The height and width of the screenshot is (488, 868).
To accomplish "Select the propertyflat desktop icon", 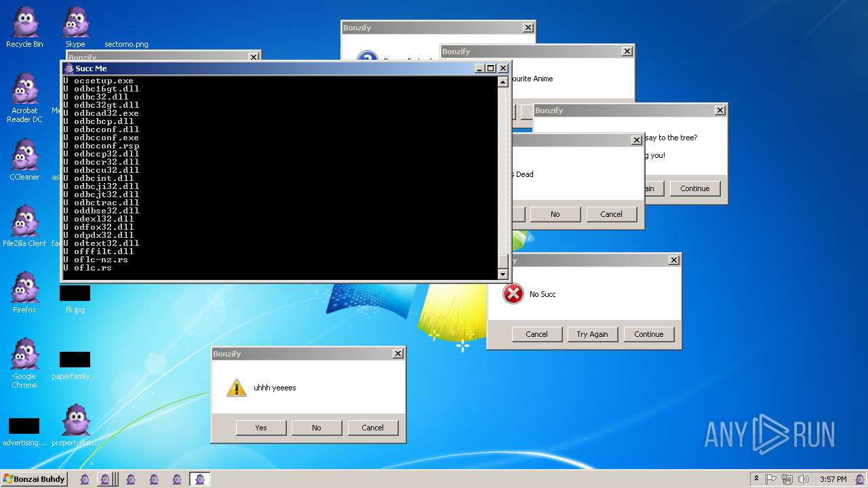I will point(75,426).
